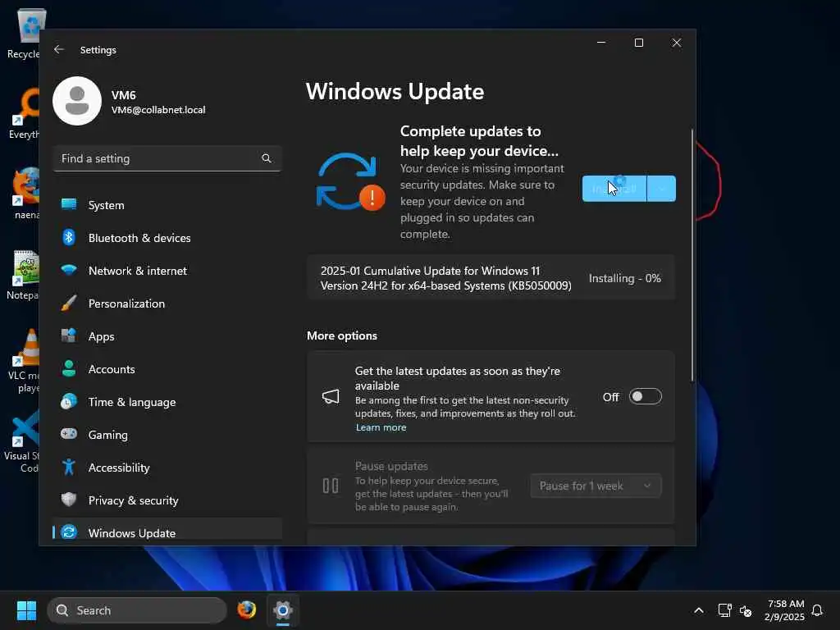The image size is (840, 630).
Task: Click the Privacy & security shield icon
Action: tap(69, 500)
